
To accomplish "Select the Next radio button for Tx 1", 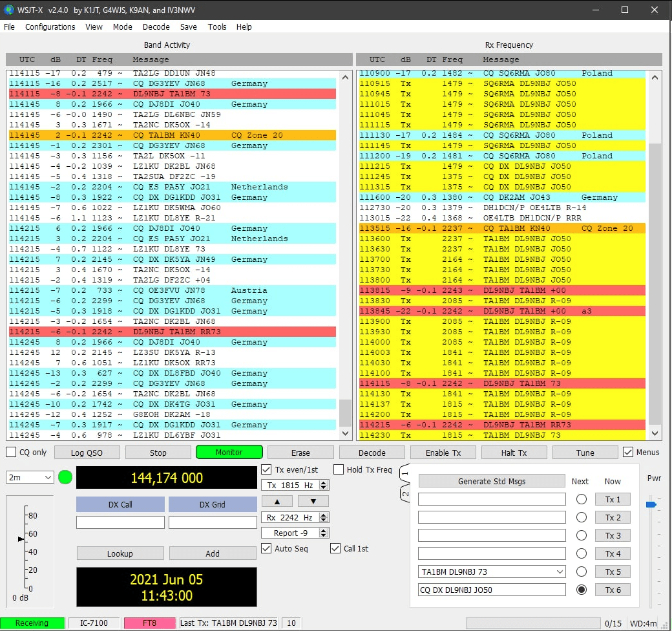I will (x=581, y=499).
